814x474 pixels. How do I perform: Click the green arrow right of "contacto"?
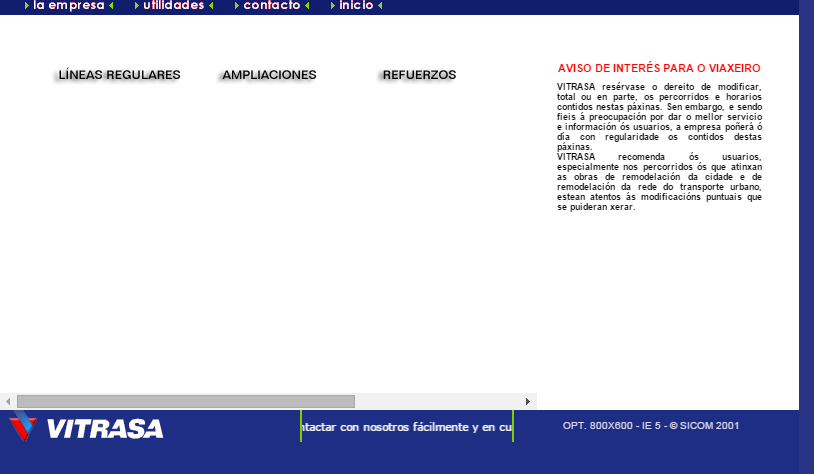point(307,6)
